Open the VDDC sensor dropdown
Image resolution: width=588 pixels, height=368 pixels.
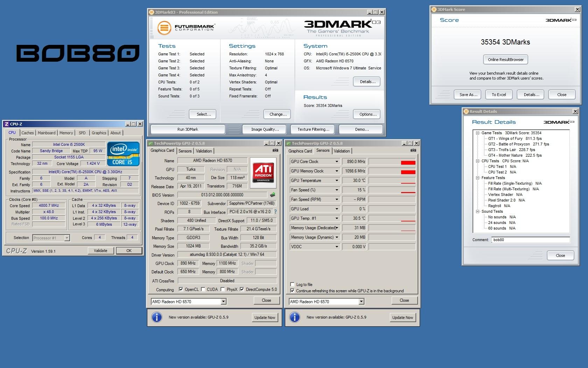tap(337, 247)
